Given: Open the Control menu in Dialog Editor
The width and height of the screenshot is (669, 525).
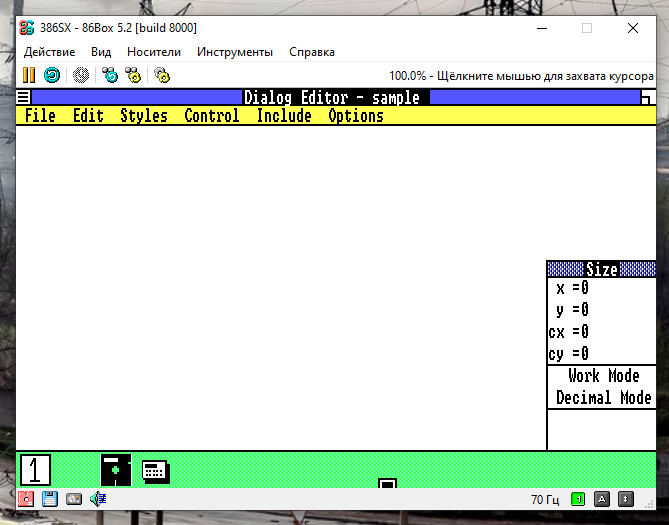Looking at the screenshot, I should (x=211, y=116).
